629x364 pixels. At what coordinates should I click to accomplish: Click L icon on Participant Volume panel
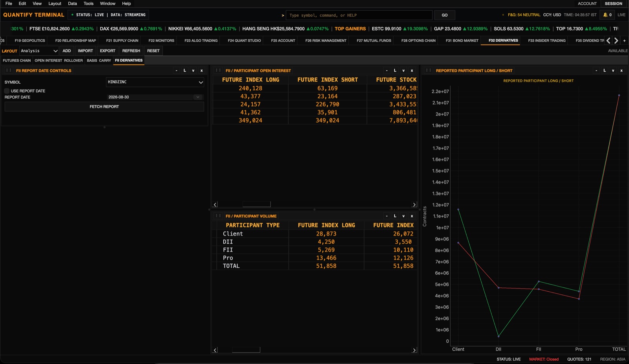point(395,216)
